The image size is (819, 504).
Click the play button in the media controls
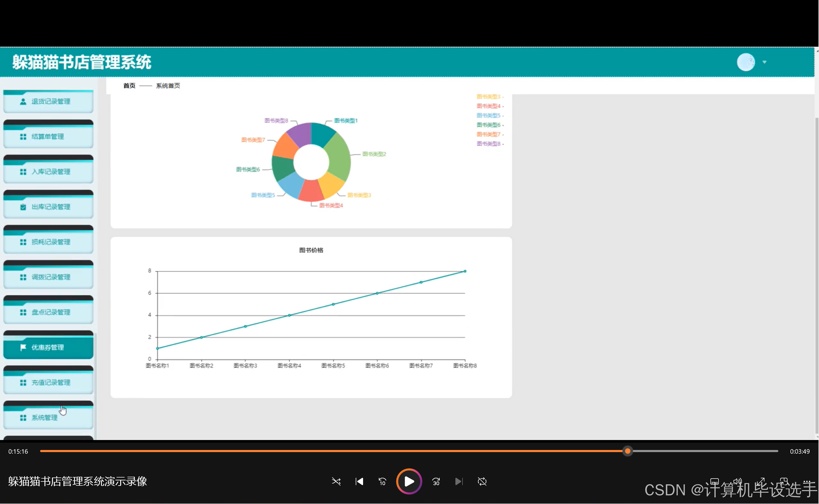tap(409, 481)
